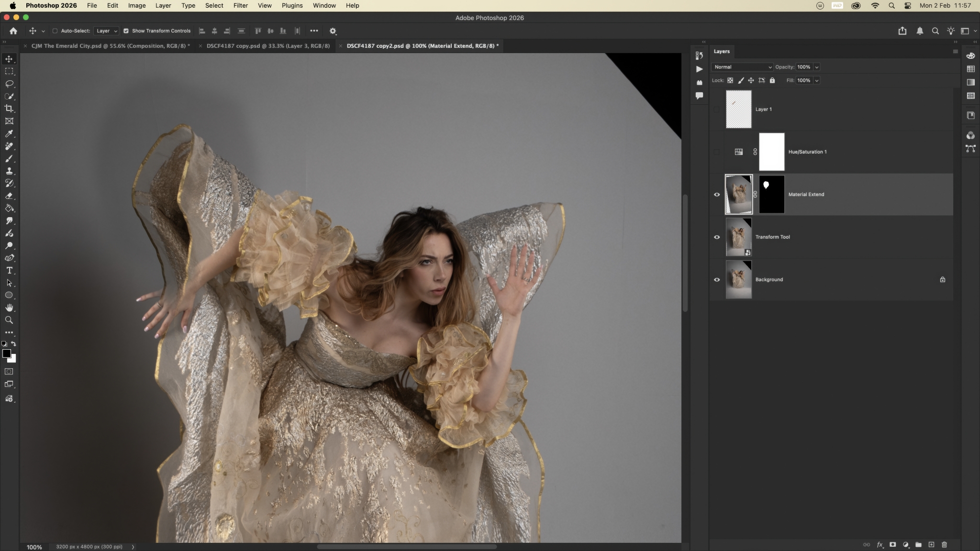Click the Add layer mask icon

coord(892,544)
